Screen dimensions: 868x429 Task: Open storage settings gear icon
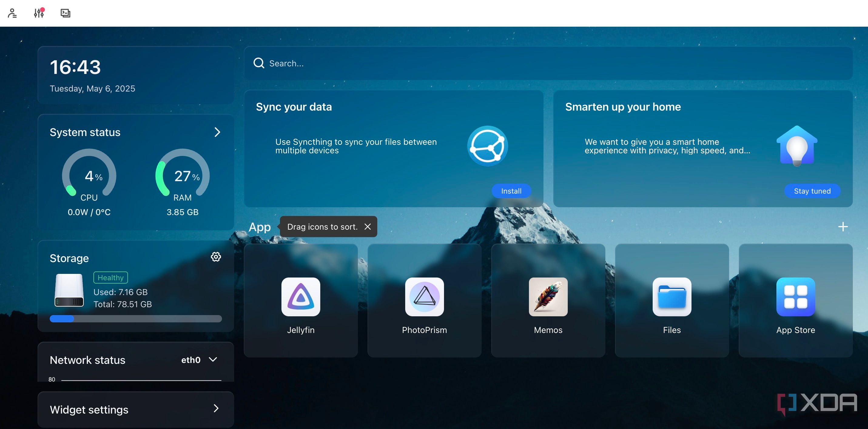[x=216, y=257]
